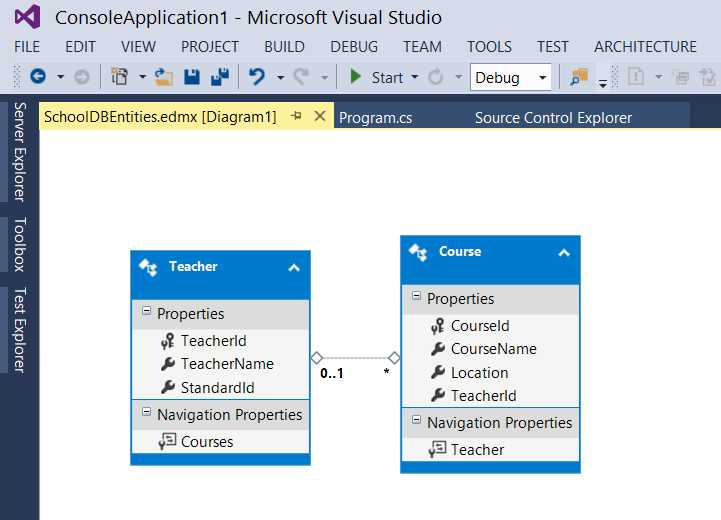Select the TeacherId key icon in Teacher
This screenshot has width=721, height=520.
(x=168, y=341)
